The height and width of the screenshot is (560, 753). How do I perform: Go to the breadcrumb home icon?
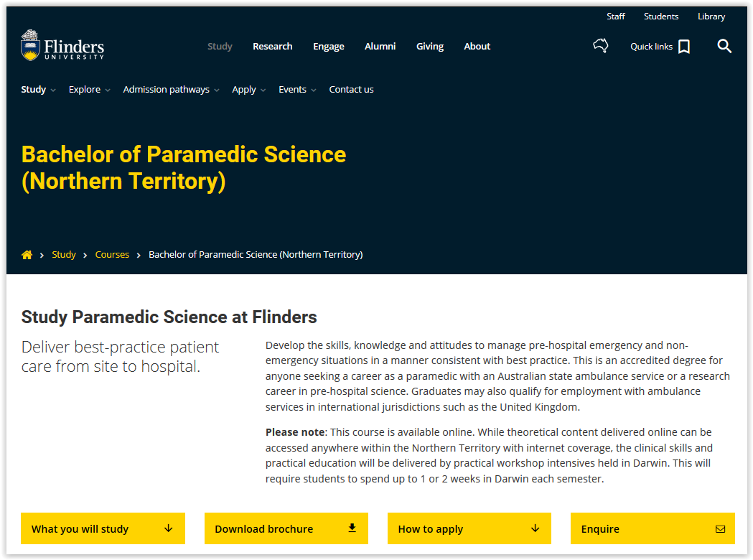27,255
